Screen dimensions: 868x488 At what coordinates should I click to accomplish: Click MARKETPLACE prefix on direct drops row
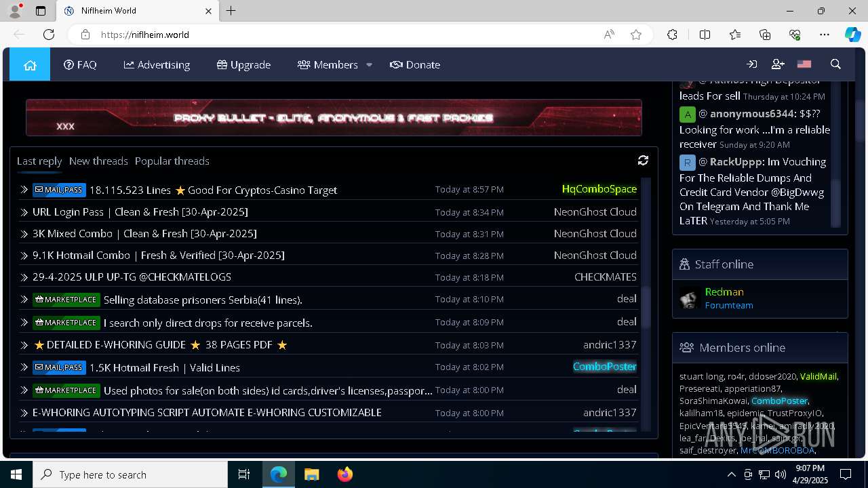[66, 323]
